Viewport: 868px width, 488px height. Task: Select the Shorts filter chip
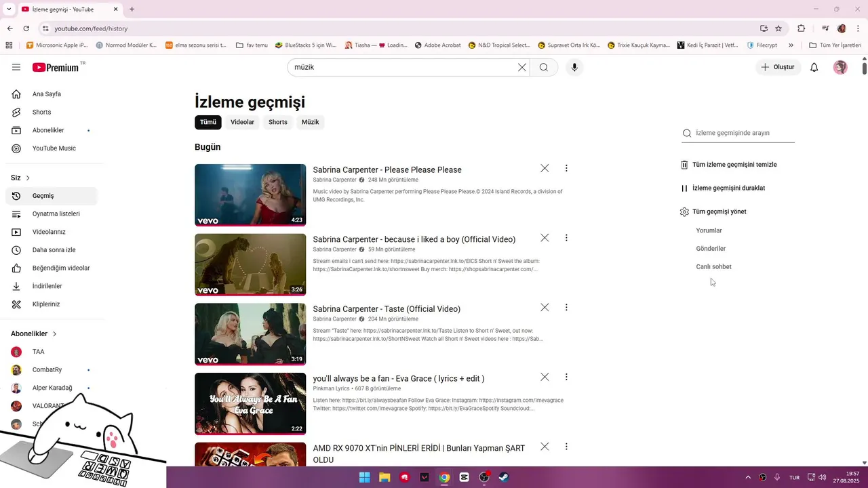pos(278,122)
